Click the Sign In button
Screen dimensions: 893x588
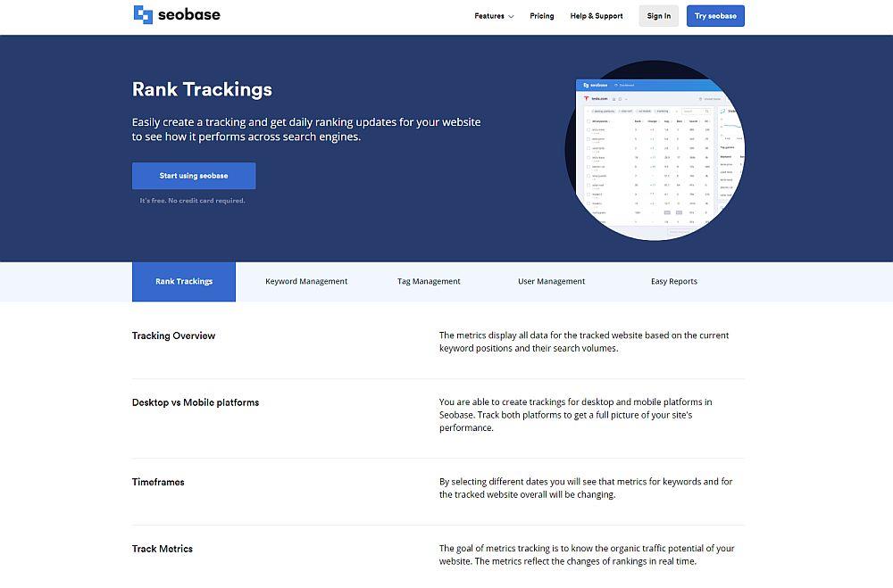[658, 15]
